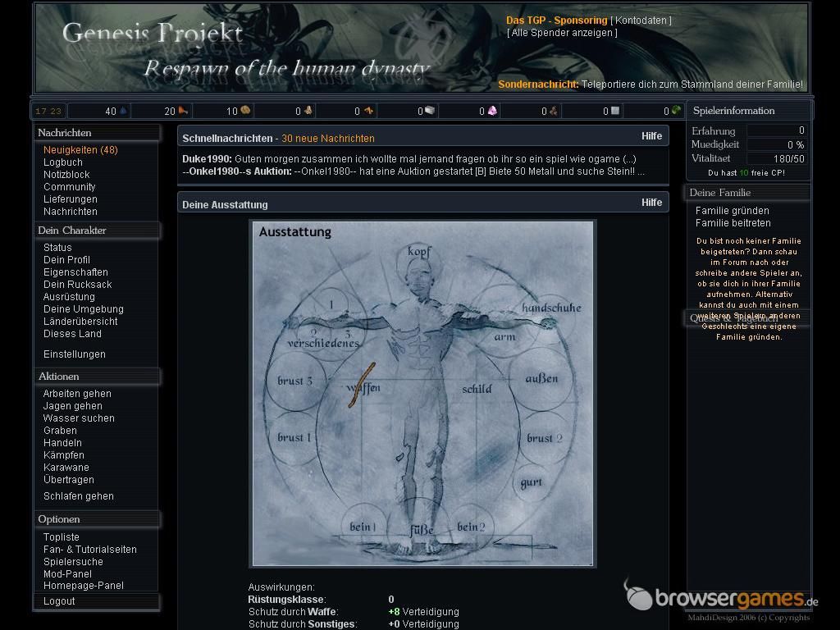Open the Handeln page
This screenshot has height=630, width=840.
pyautogui.click(x=62, y=443)
